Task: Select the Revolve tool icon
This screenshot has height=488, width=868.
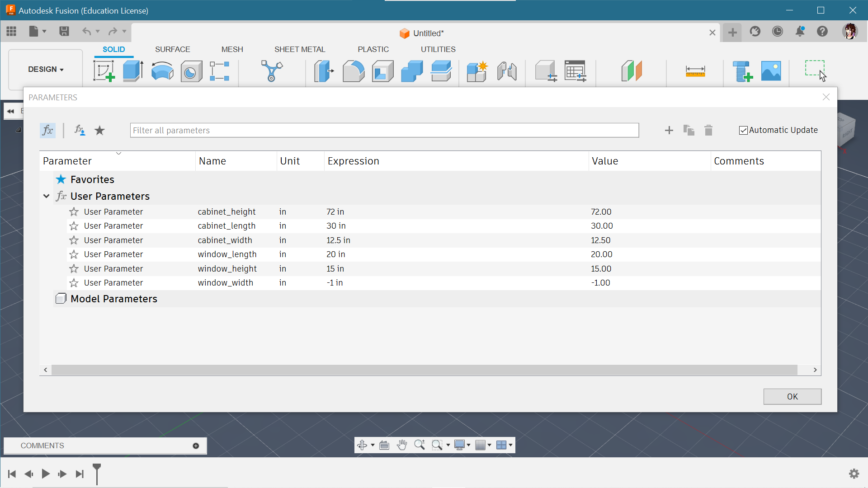Action: (x=162, y=71)
